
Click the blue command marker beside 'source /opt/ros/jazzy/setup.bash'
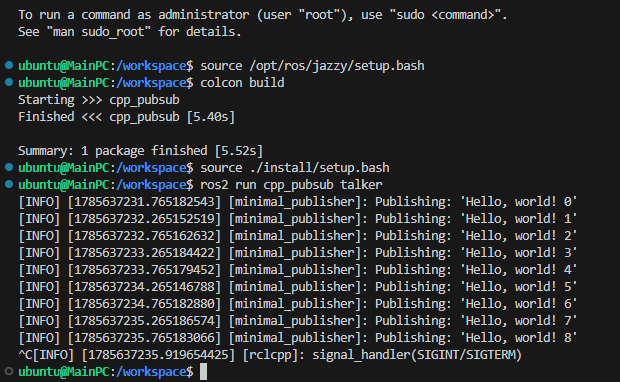pyautogui.click(x=9, y=65)
